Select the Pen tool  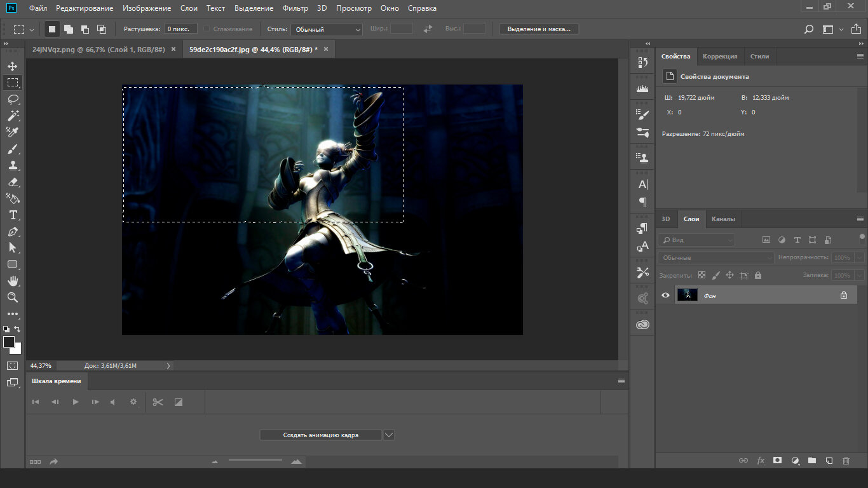[x=13, y=232]
